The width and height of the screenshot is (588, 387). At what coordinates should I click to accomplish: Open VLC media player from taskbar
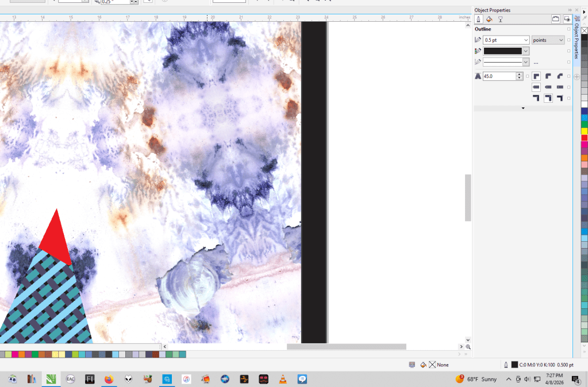click(282, 379)
